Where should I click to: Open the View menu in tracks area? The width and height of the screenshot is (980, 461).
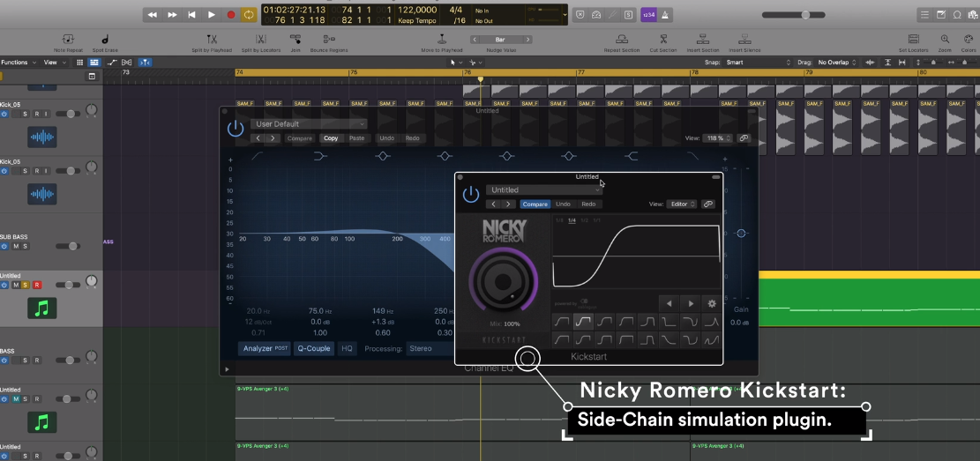click(53, 63)
